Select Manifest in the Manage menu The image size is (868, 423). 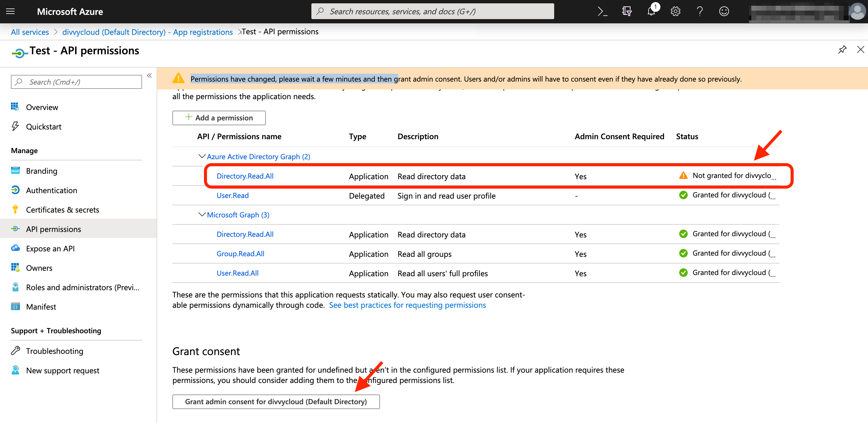[x=41, y=307]
